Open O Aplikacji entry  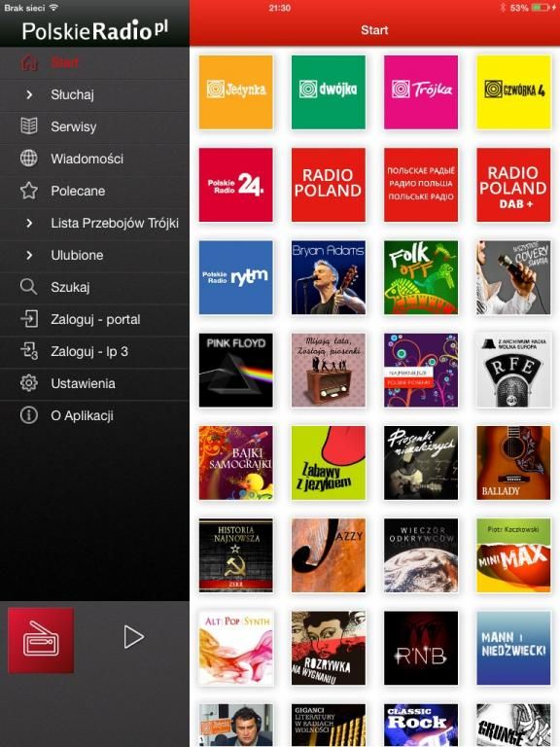[94, 415]
